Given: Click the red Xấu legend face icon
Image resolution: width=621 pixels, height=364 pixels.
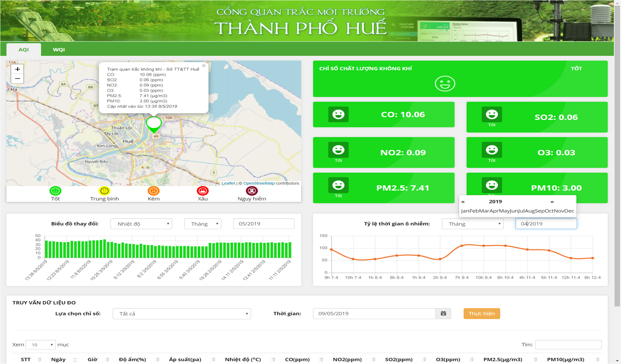Looking at the screenshot, I should pos(203,191).
